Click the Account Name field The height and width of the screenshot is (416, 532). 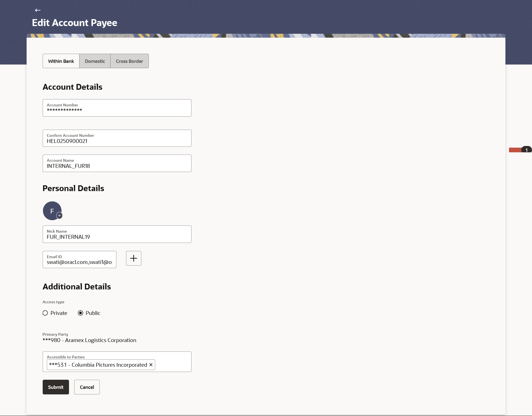pyautogui.click(x=117, y=163)
